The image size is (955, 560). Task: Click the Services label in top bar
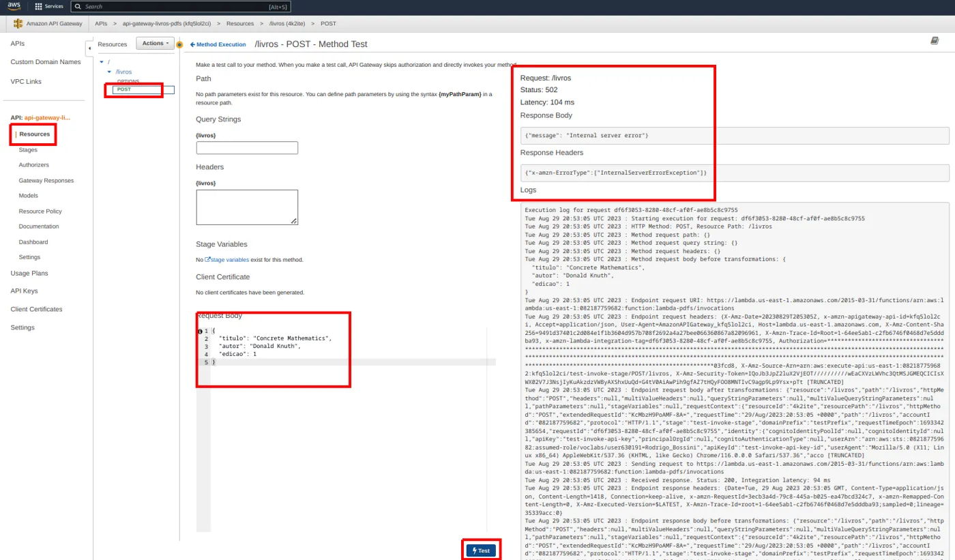(54, 6)
